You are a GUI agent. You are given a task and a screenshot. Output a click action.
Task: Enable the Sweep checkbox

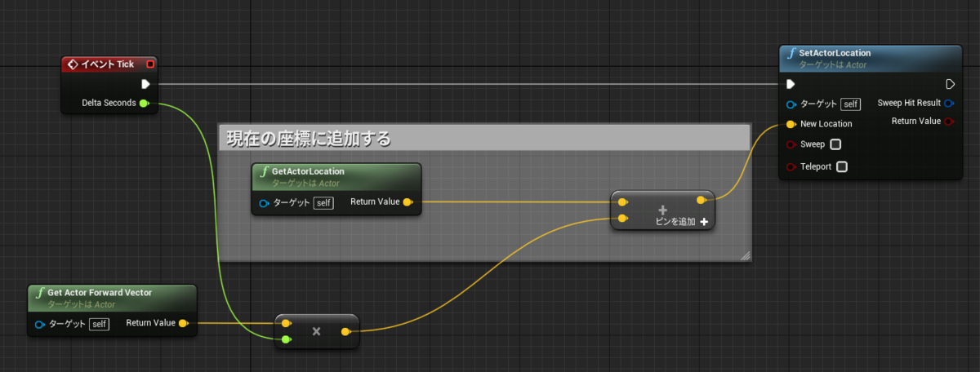(835, 144)
